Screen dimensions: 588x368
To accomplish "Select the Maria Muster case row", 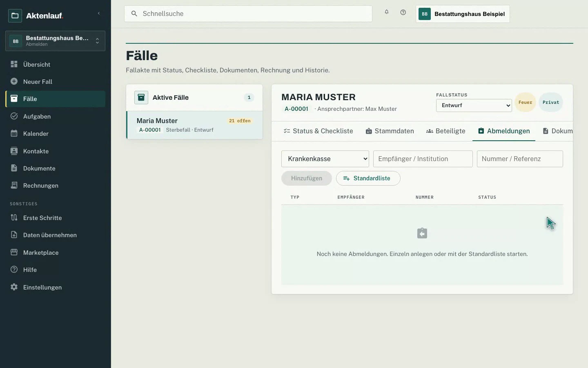I will point(194,125).
